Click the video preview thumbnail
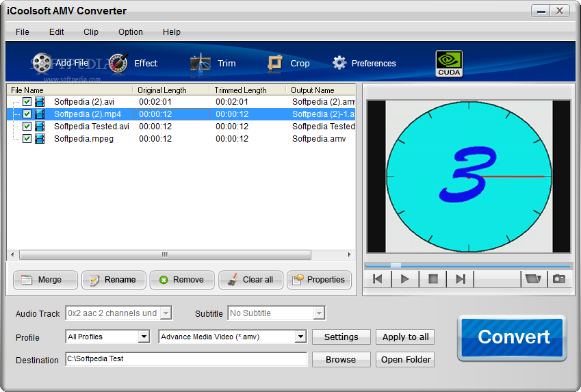 click(469, 177)
